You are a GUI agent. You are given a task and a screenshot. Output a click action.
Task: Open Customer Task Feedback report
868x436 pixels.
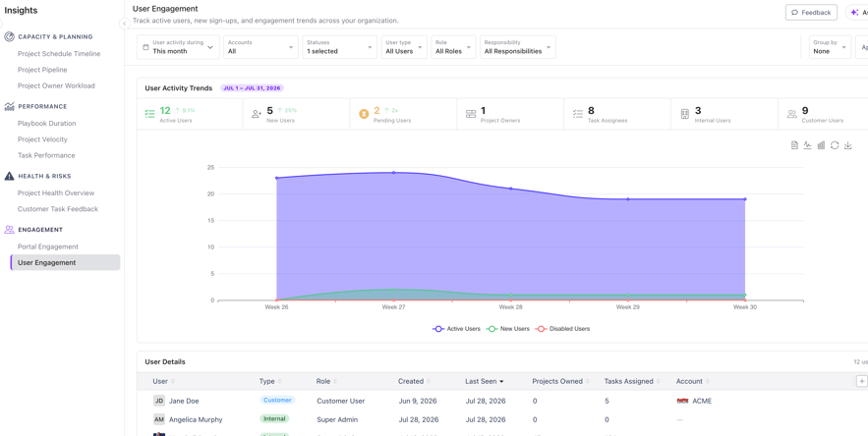coord(58,209)
